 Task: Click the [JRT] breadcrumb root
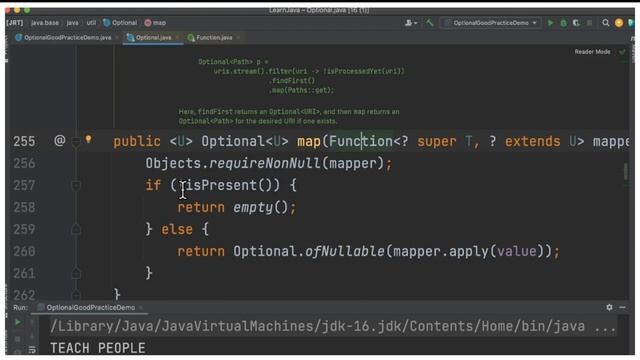pos(15,23)
